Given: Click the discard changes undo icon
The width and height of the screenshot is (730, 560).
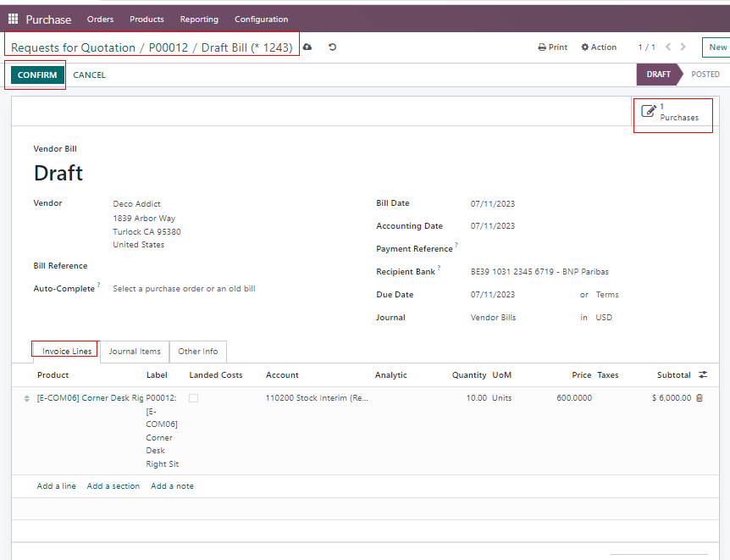Looking at the screenshot, I should click(332, 47).
